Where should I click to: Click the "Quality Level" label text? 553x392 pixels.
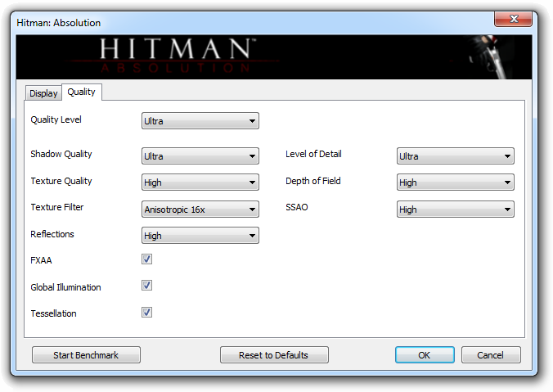tap(56, 120)
